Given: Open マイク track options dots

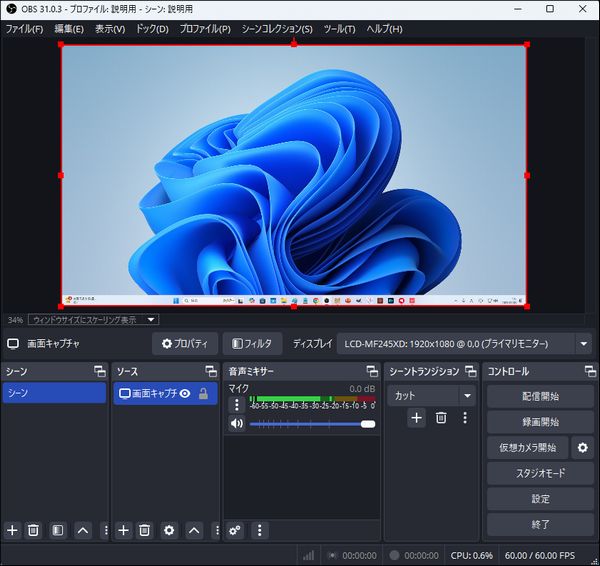Looking at the screenshot, I should [236, 404].
